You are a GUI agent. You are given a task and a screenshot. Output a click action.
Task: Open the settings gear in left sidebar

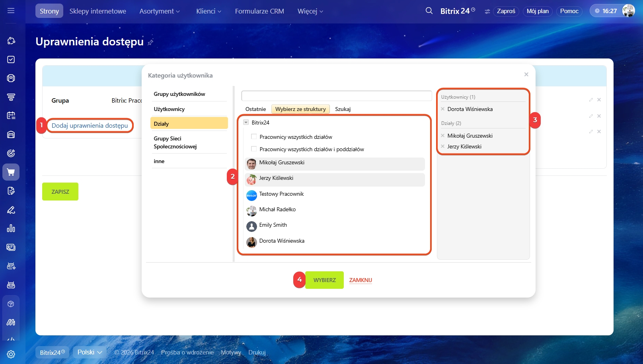[11, 354]
